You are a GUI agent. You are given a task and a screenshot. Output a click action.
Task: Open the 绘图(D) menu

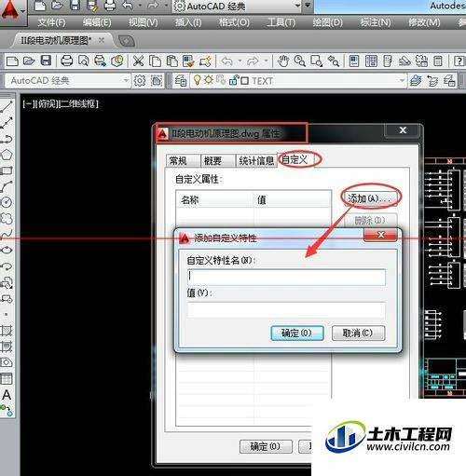coord(327,22)
